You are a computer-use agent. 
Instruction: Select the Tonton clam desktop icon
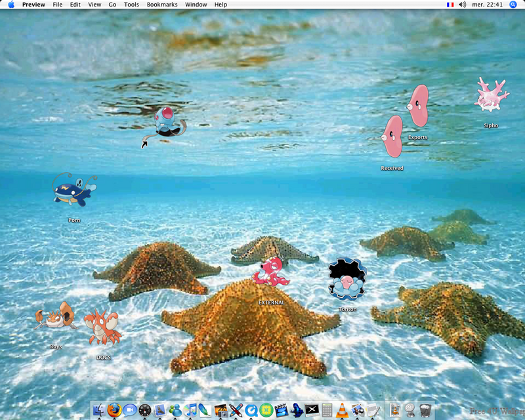pyautogui.click(x=347, y=279)
